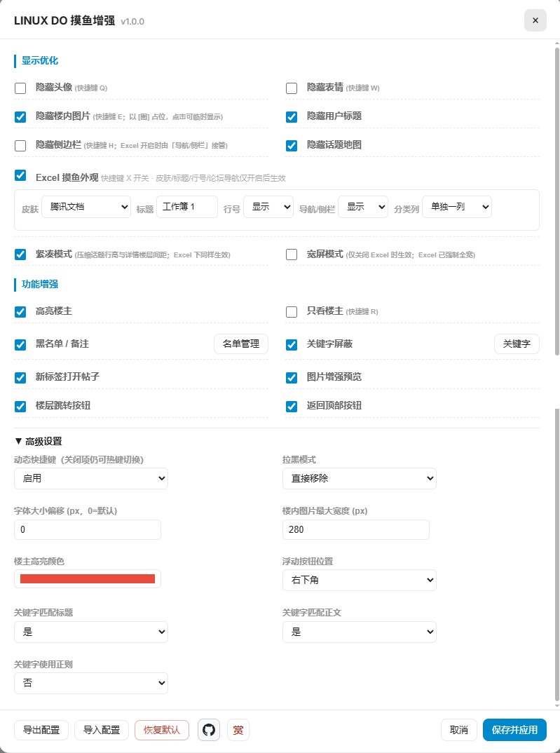Screen dimensions: 560x753
Task: Open the 导航/侧栏 dropdown
Action: pyautogui.click(x=363, y=207)
